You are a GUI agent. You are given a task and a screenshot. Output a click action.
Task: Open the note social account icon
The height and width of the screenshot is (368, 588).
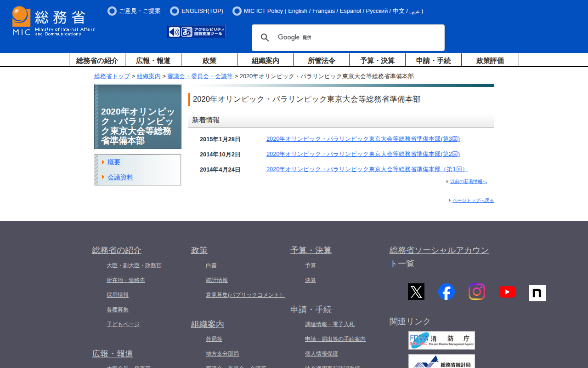537,293
